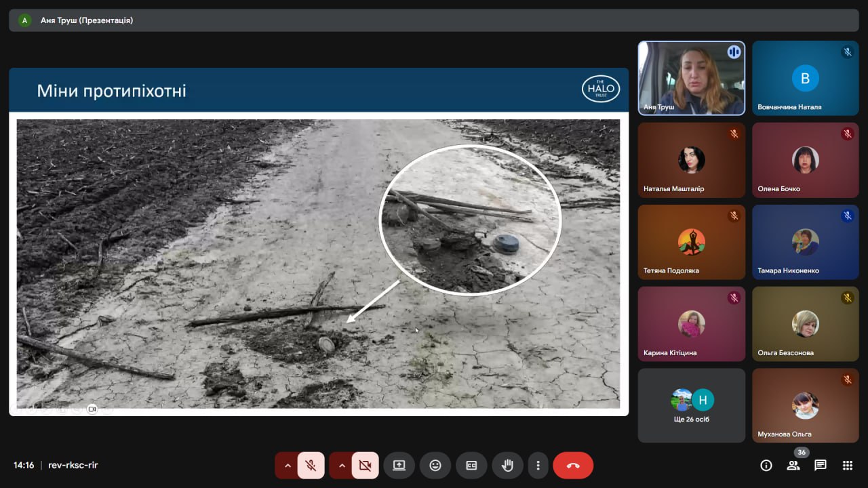Open meeting details info icon

pos(766,465)
